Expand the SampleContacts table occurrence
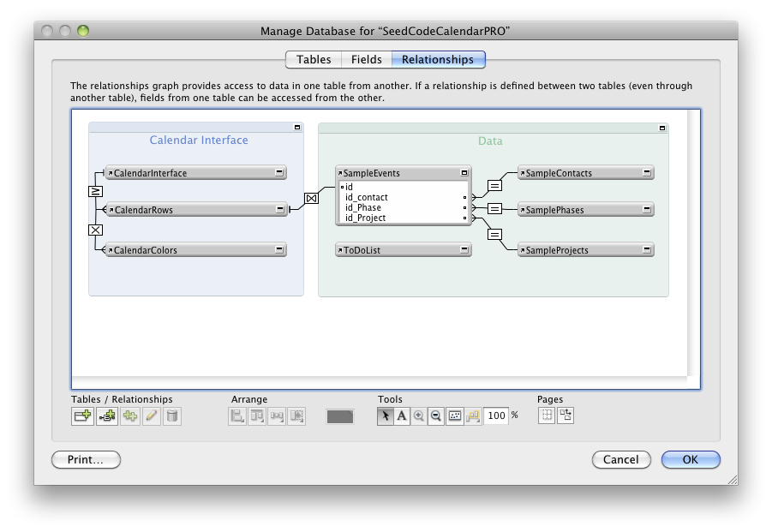 pos(647,173)
